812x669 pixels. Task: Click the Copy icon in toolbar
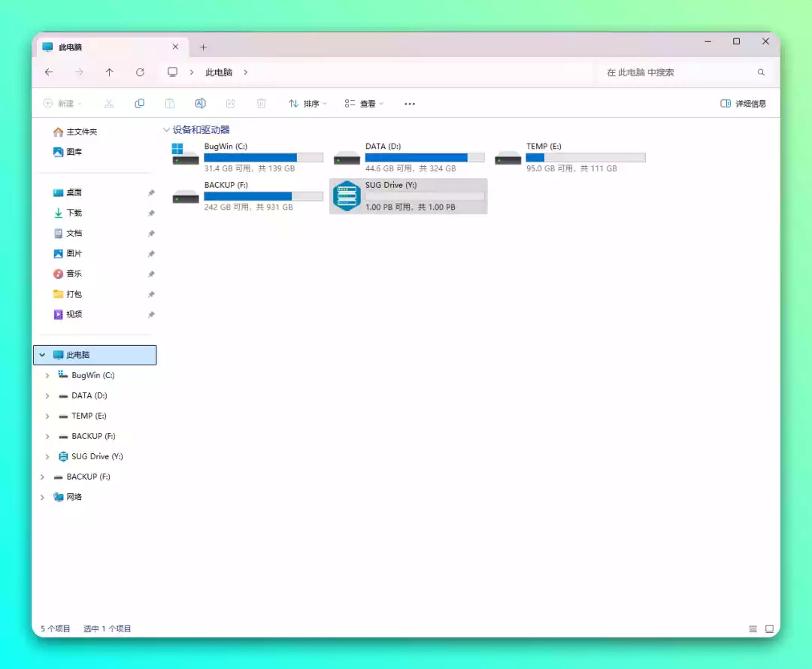(139, 104)
